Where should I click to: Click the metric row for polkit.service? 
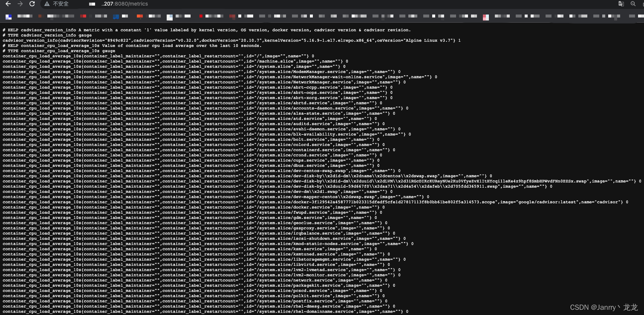194,296
